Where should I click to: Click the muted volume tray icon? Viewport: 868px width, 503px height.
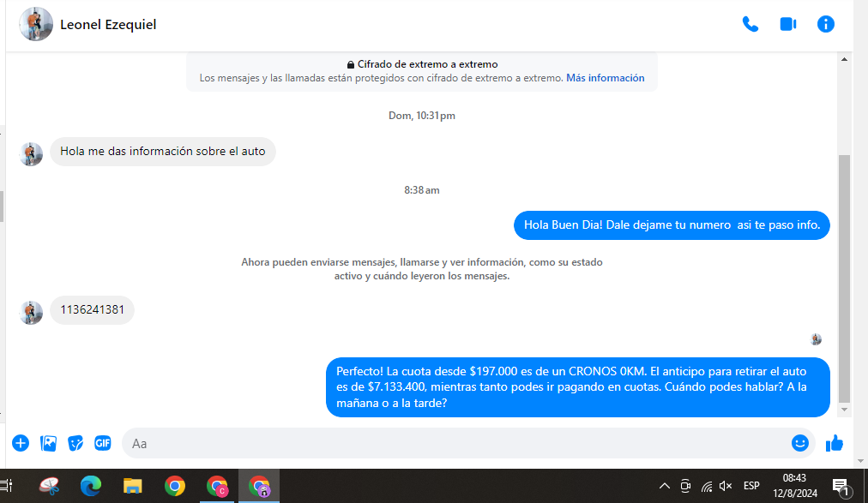pos(725,487)
